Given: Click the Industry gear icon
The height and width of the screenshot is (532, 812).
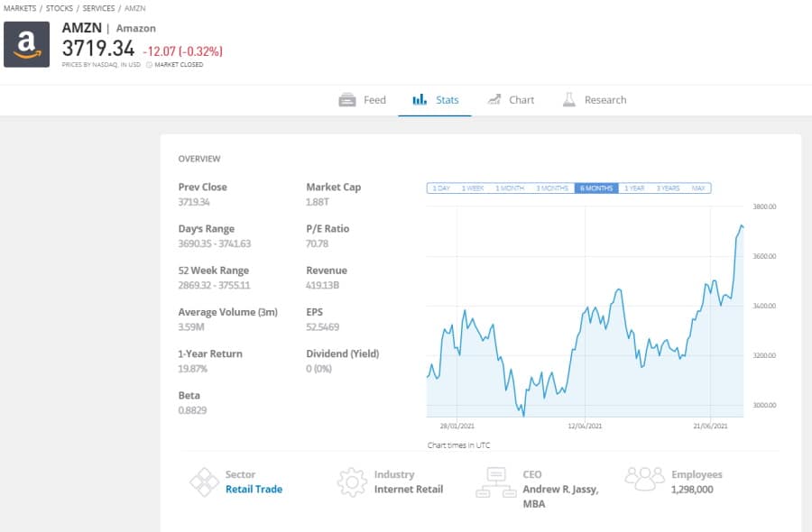Looking at the screenshot, I should pyautogui.click(x=352, y=482).
